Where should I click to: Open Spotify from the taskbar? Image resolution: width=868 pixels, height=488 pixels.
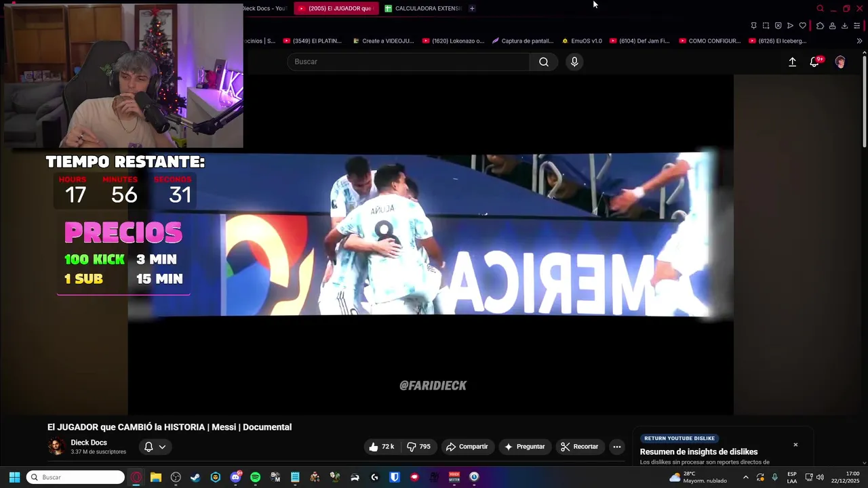255,477
